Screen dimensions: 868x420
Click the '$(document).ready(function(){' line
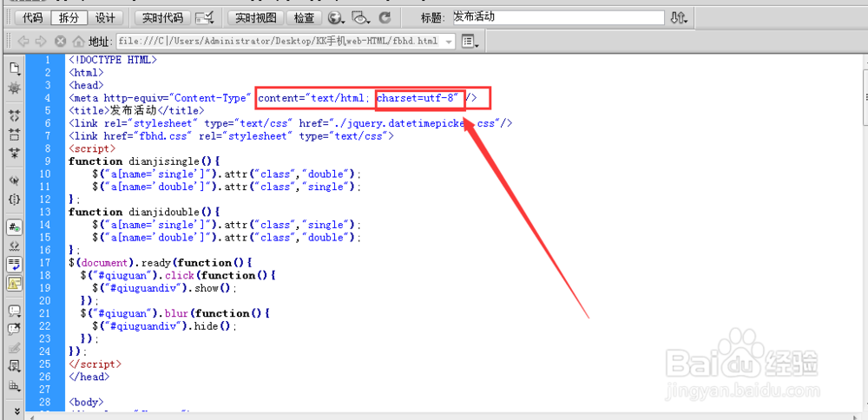pos(160,263)
